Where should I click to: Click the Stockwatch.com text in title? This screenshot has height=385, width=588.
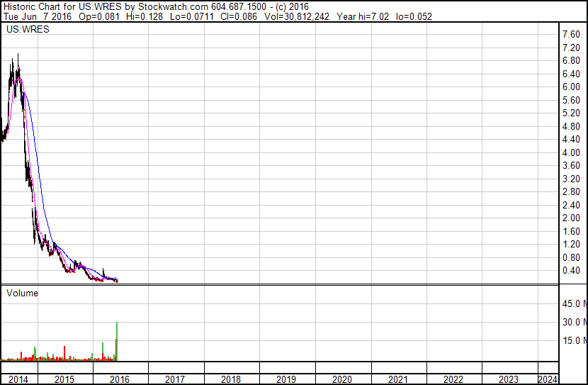coord(174,7)
